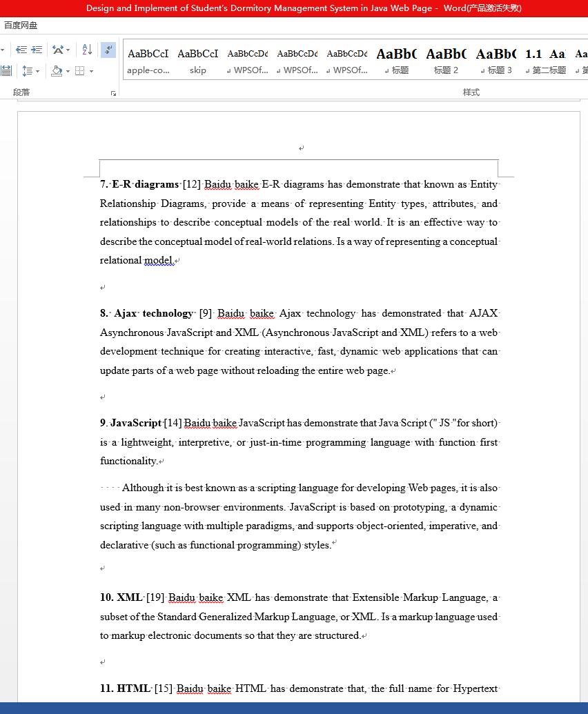The height and width of the screenshot is (714, 588).
Task: Open the borders dropdown arrow
Action: point(92,71)
